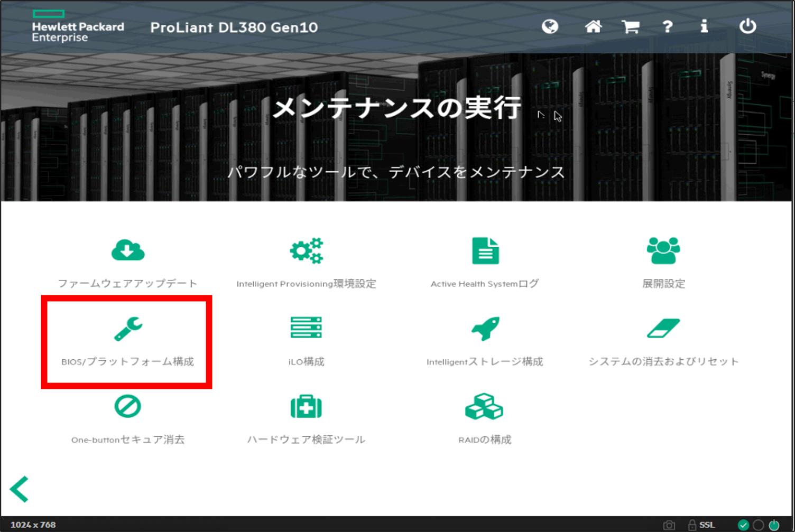Go back with the green chevron arrow
The width and height of the screenshot is (795, 532).
coord(20,489)
